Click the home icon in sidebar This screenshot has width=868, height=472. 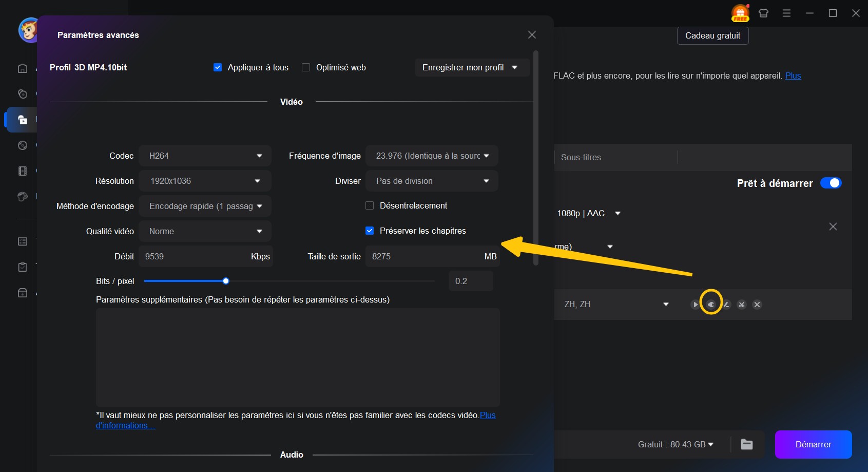pyautogui.click(x=23, y=68)
